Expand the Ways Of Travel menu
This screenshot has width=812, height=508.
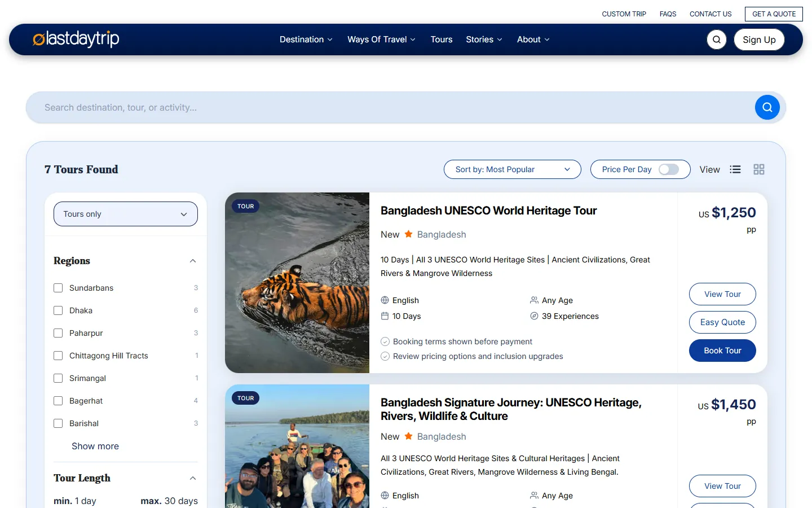[382, 40]
